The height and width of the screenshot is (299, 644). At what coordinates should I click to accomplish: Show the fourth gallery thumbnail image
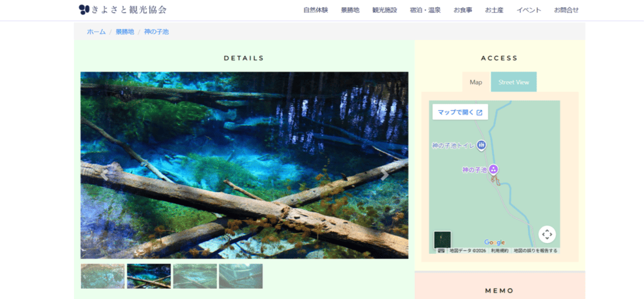241,276
